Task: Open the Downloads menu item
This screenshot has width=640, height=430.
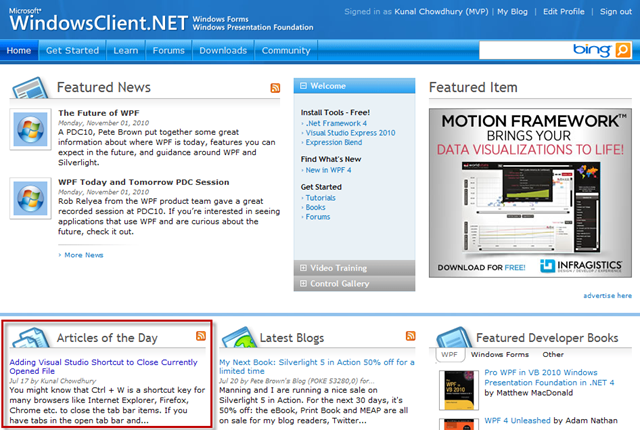Action: (223, 51)
